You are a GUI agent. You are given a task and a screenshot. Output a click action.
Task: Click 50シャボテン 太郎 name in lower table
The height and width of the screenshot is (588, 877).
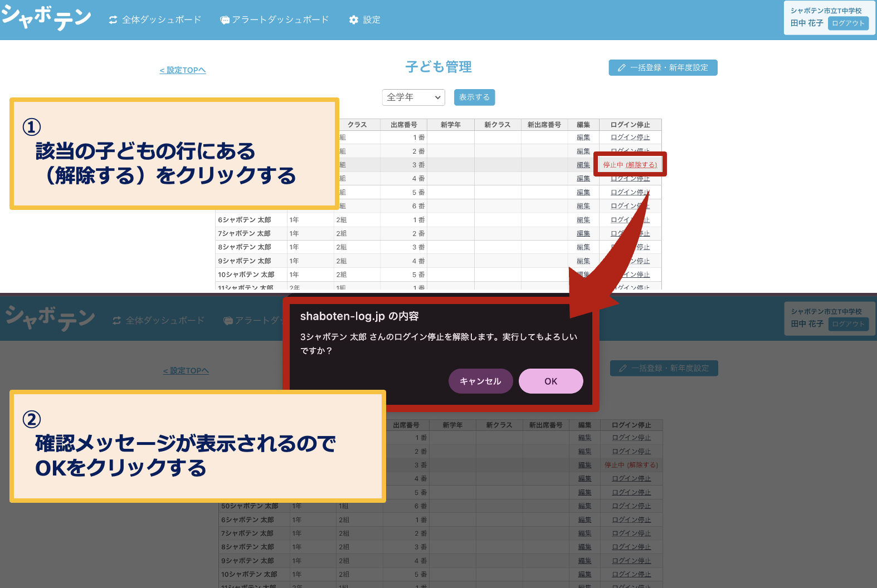click(x=250, y=506)
